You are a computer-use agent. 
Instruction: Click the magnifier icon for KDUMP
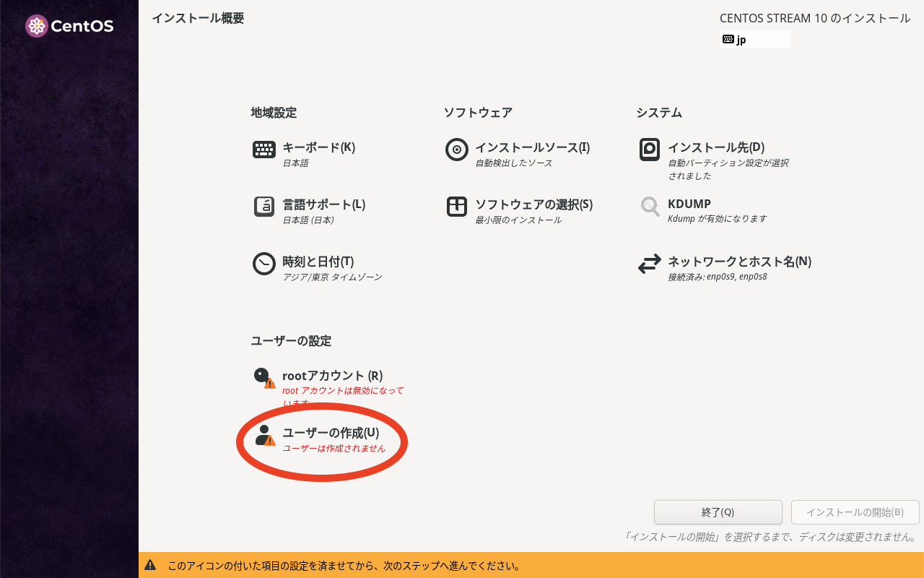[650, 207]
